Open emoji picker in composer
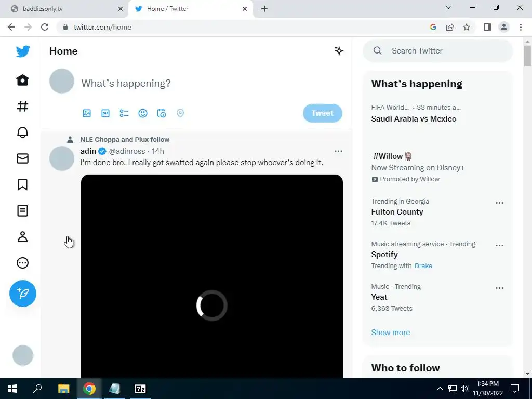Viewport: 532px width, 399px height. point(143,113)
